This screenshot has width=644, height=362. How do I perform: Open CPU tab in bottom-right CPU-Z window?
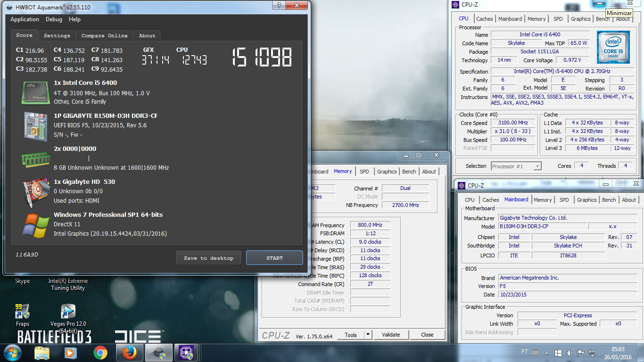[x=470, y=200]
